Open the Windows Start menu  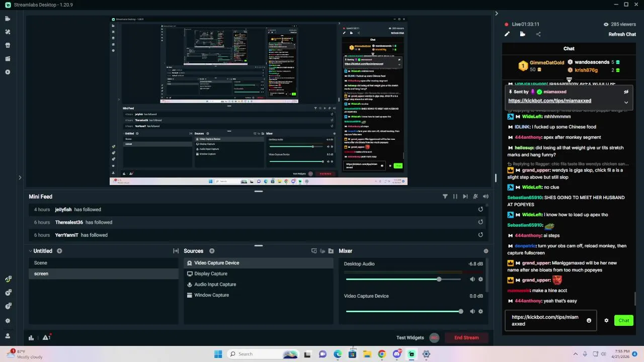click(218, 354)
